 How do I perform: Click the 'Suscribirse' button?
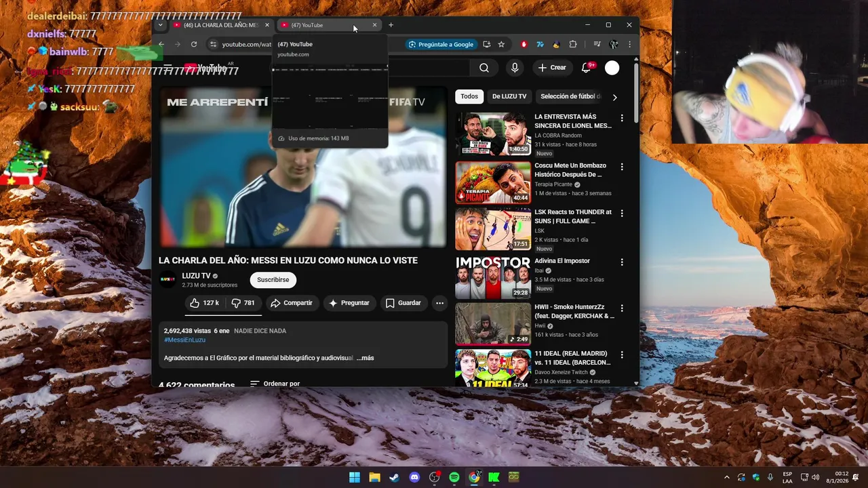(x=273, y=280)
